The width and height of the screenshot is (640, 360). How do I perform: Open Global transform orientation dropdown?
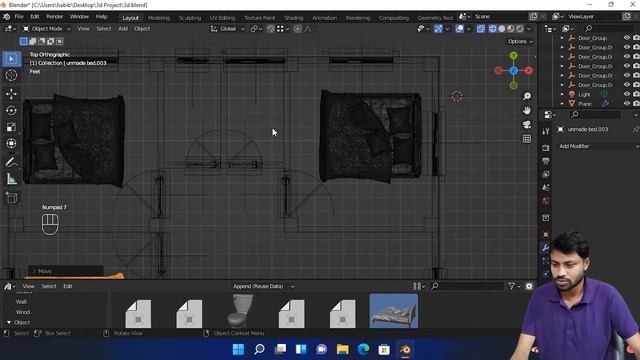coord(228,29)
